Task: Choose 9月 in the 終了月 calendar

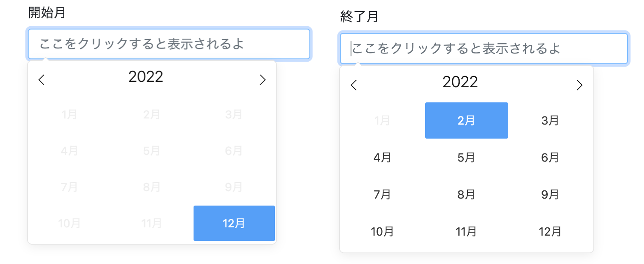Action: pos(550,195)
